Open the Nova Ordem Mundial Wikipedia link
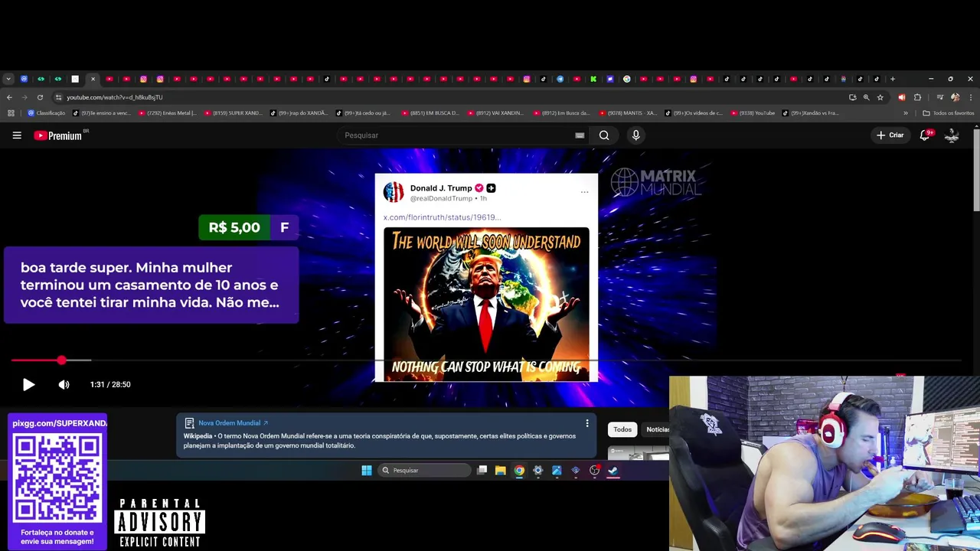This screenshot has height=551, width=980. coord(233,423)
